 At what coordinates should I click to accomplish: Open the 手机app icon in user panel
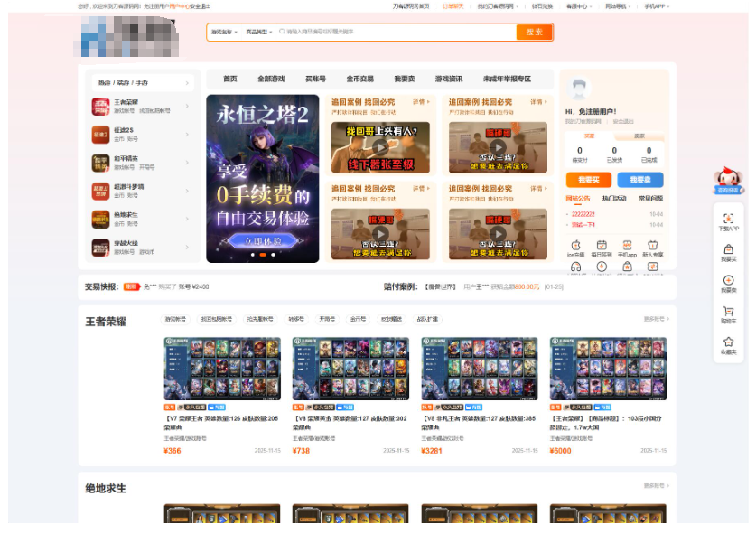(x=629, y=244)
